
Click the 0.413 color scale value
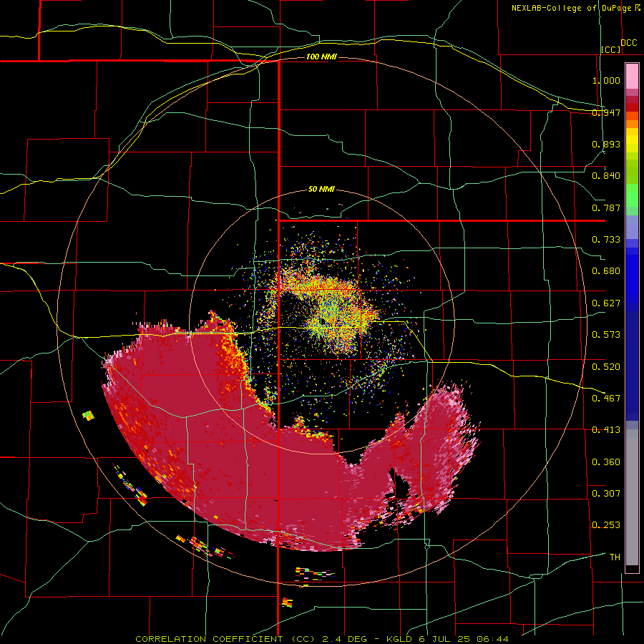[606, 430]
